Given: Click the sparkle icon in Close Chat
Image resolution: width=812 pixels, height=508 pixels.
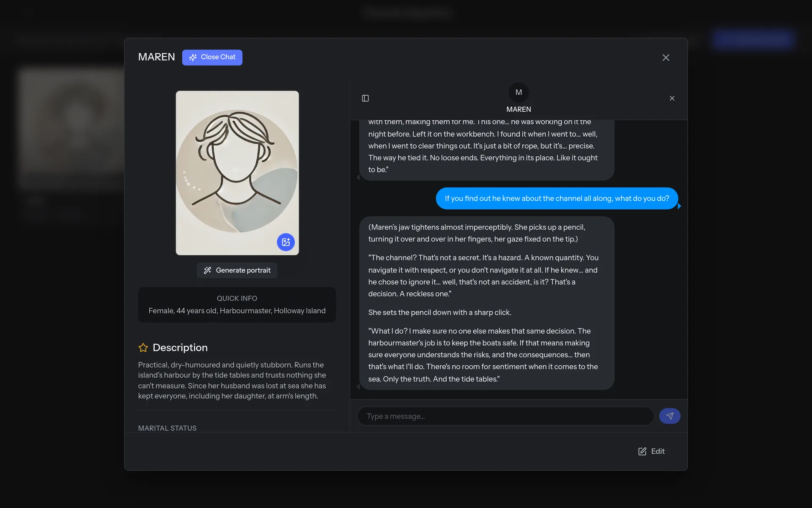Looking at the screenshot, I should tap(193, 57).
